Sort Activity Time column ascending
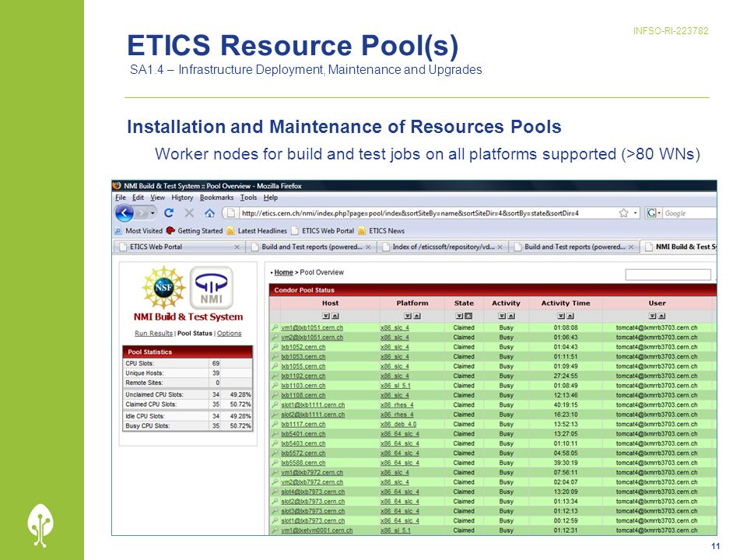Image resolution: width=747 pixels, height=560 pixels. click(570, 317)
